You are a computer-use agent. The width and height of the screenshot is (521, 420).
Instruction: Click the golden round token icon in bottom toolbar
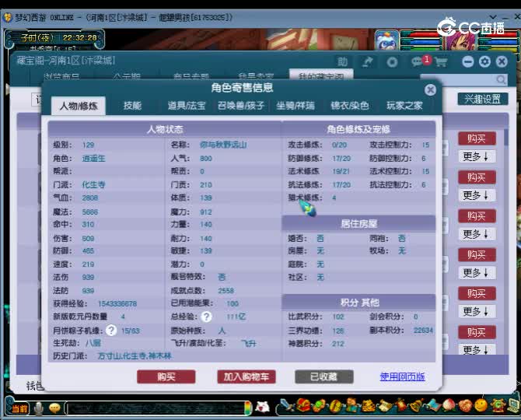[x=335, y=405]
